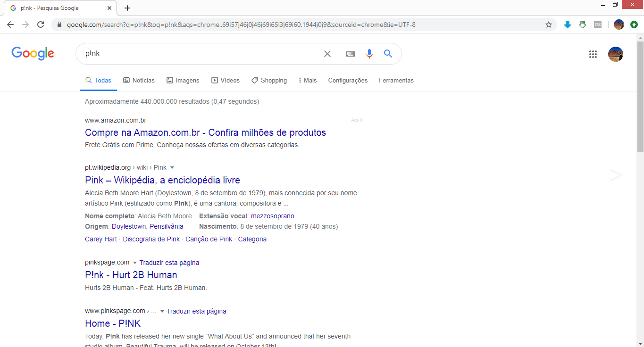Click the green Chrome update icon
The height and width of the screenshot is (347, 644).
pyautogui.click(x=634, y=25)
